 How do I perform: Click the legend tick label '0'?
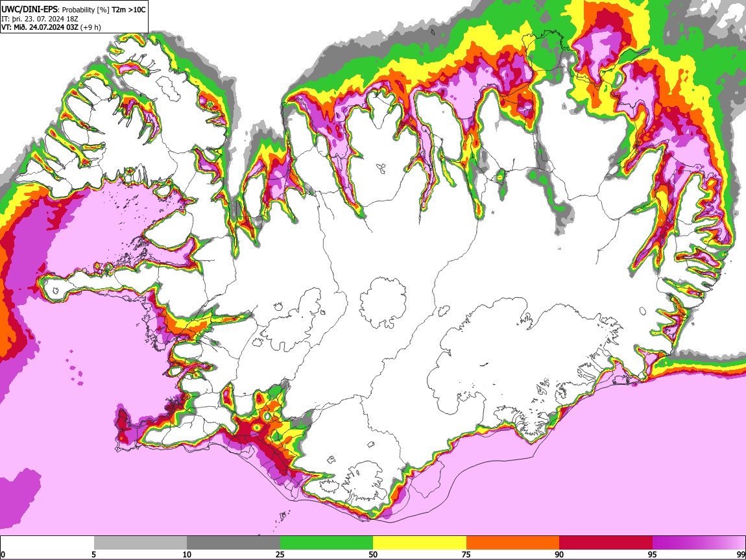click(x=3, y=554)
